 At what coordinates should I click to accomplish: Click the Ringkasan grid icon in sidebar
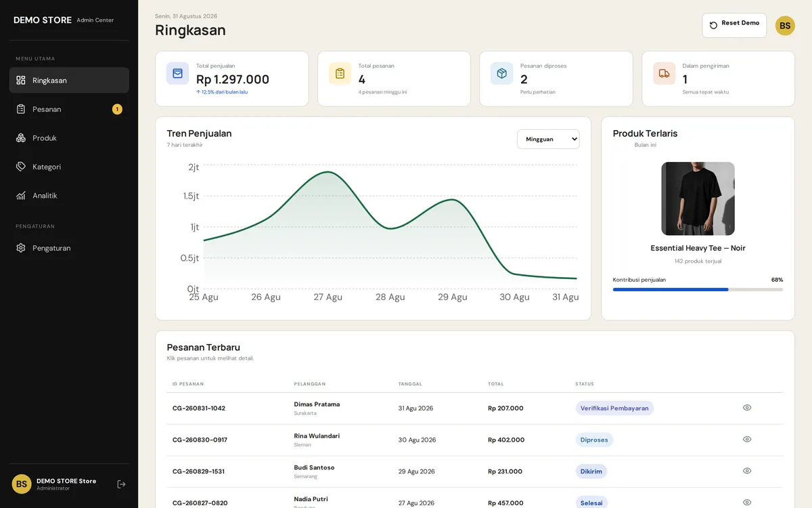click(x=21, y=80)
